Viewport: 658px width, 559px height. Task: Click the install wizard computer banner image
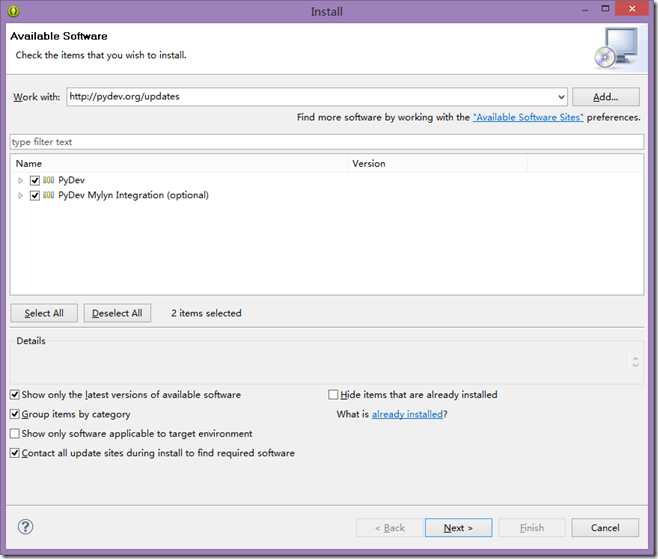click(617, 47)
